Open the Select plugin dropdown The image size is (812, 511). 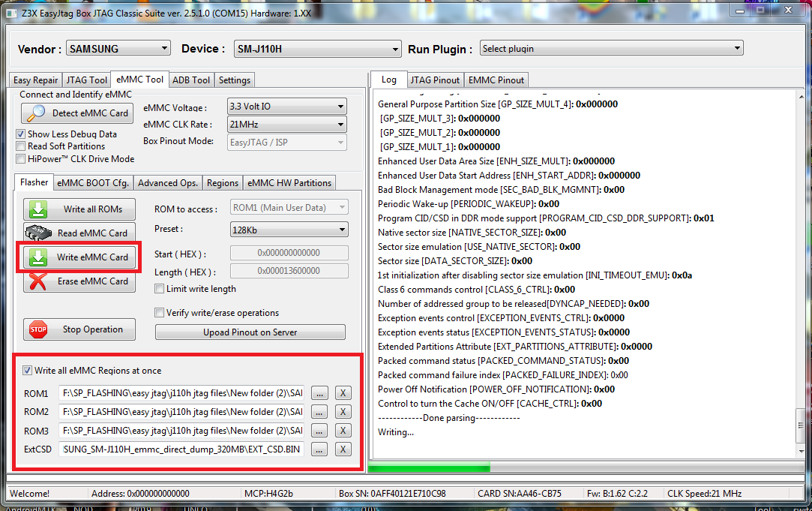[612, 48]
